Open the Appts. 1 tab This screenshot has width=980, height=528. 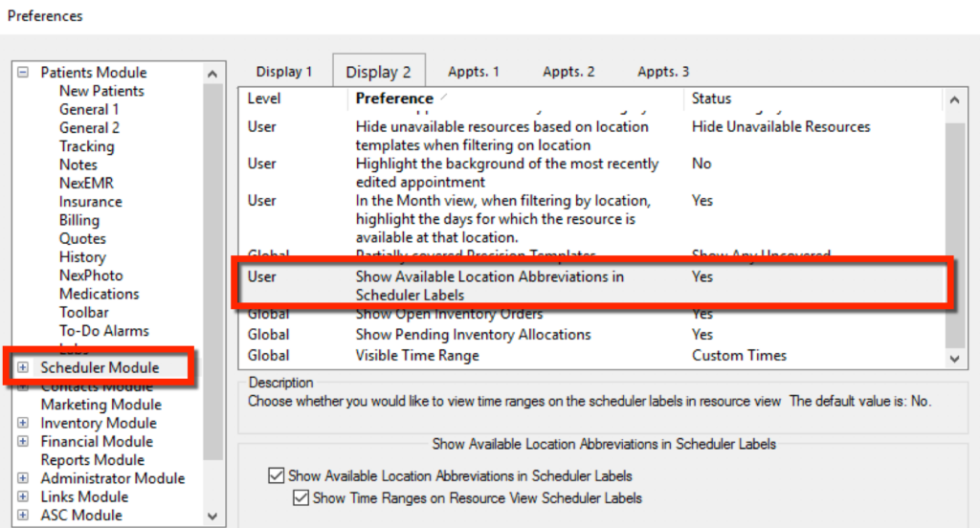[473, 72]
